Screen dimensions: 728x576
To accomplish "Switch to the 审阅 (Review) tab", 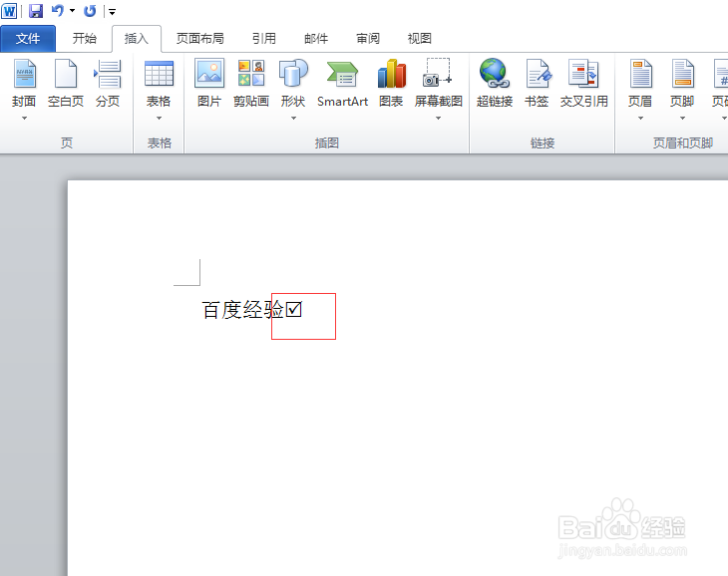I will coord(368,38).
